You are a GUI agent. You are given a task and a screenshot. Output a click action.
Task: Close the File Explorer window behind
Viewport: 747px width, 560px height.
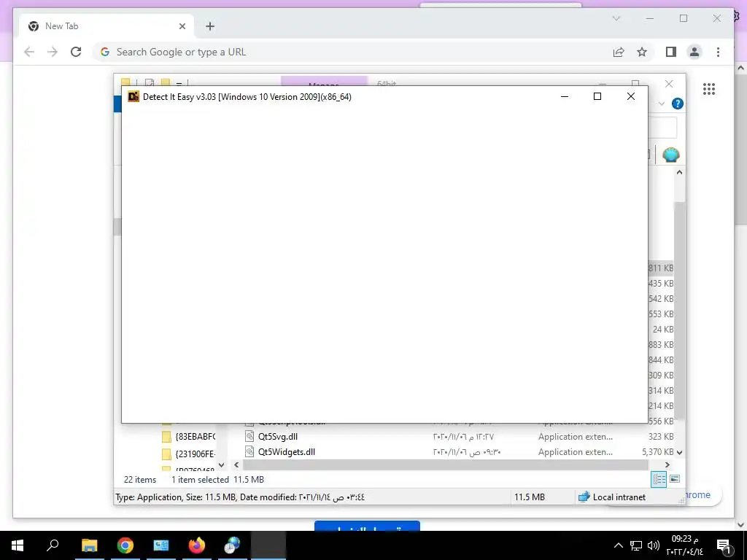pyautogui.click(x=669, y=84)
